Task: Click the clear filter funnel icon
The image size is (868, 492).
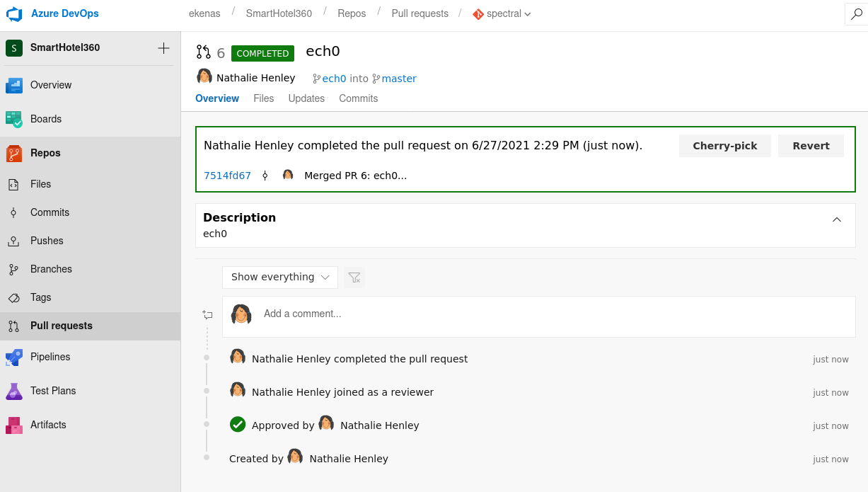Action: click(354, 278)
